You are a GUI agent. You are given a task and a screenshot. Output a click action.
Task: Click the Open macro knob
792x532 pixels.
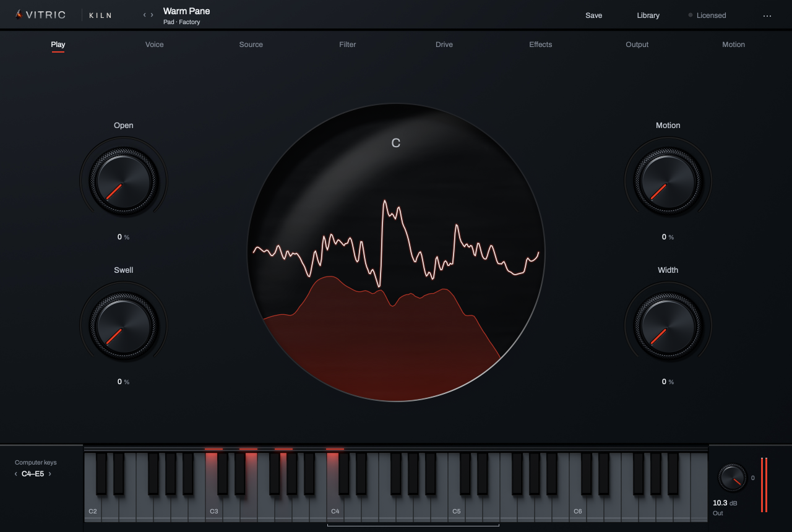pos(124,181)
